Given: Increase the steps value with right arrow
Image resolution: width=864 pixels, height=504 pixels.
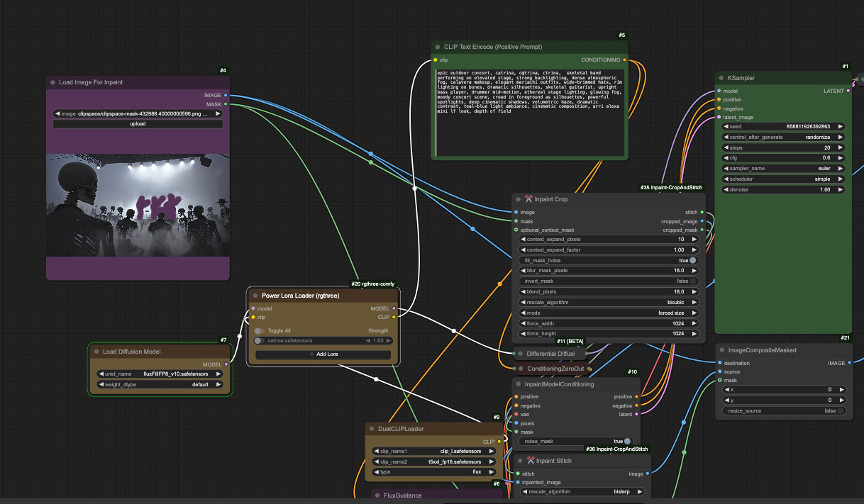Looking at the screenshot, I should pyautogui.click(x=841, y=147).
